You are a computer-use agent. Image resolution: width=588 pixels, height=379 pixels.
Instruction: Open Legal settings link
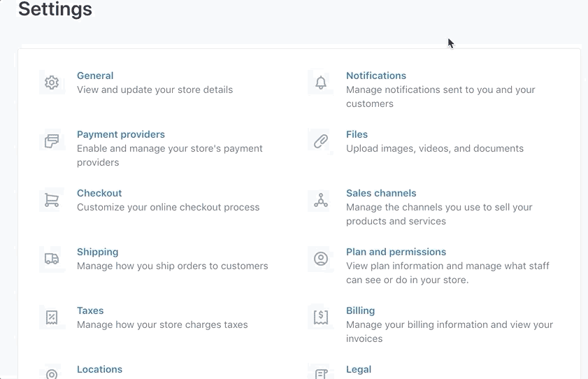pyautogui.click(x=359, y=370)
